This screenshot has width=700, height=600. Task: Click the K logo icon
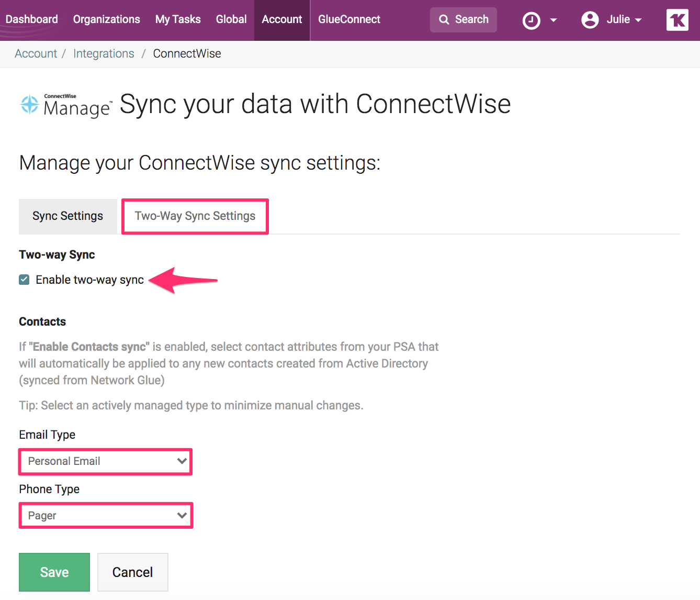point(677,20)
